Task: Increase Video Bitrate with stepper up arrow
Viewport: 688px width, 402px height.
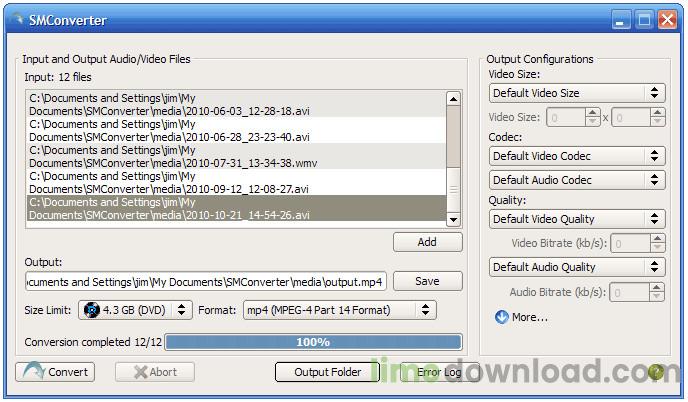Action: [x=657, y=238]
